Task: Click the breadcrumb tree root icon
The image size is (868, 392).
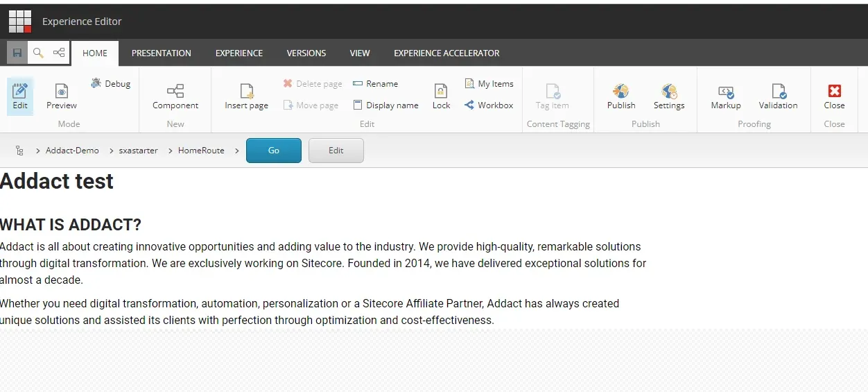Action: 19,151
